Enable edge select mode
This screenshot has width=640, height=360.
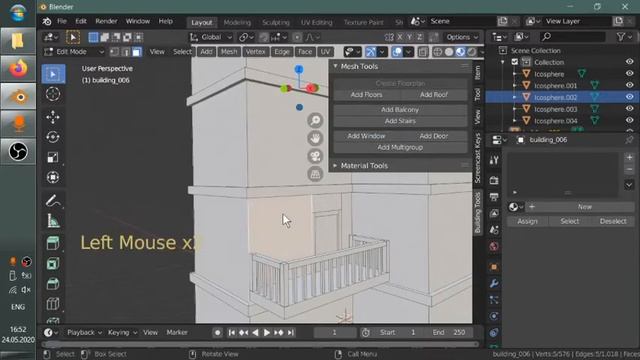tap(125, 52)
